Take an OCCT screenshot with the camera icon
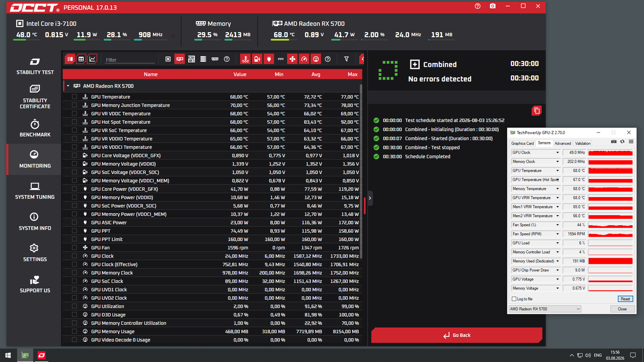 [x=493, y=6]
